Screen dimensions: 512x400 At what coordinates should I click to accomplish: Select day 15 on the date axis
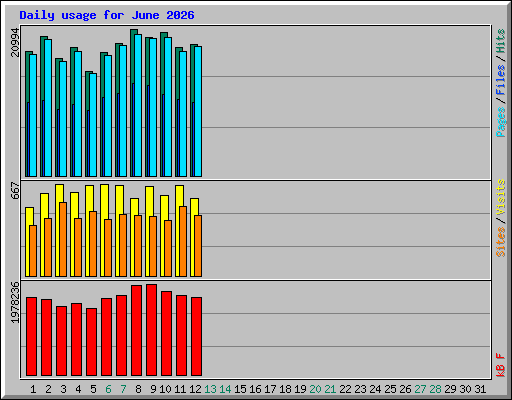click(x=240, y=389)
